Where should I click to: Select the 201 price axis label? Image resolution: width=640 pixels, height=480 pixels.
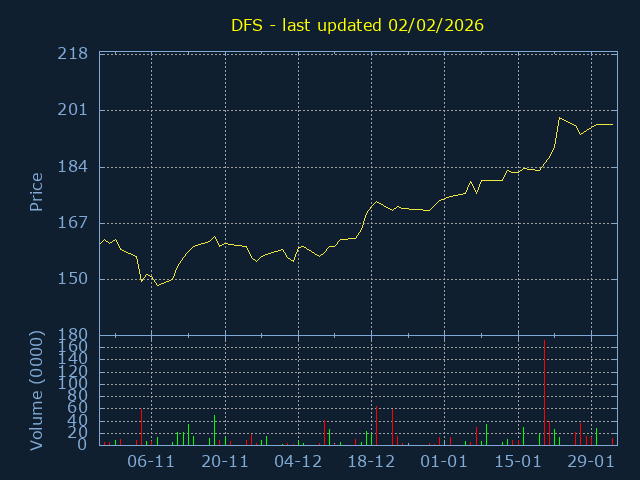72,110
